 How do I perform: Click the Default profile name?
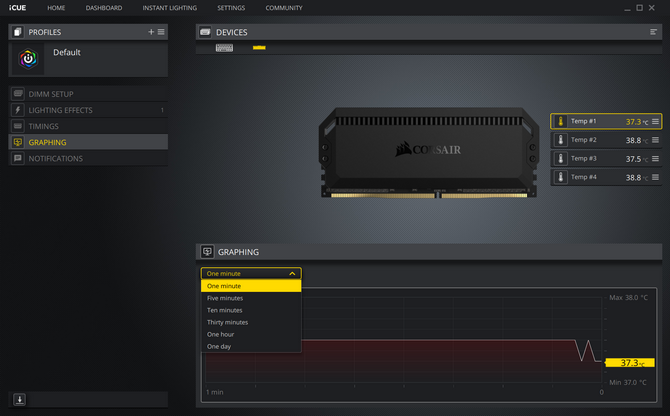coord(67,53)
